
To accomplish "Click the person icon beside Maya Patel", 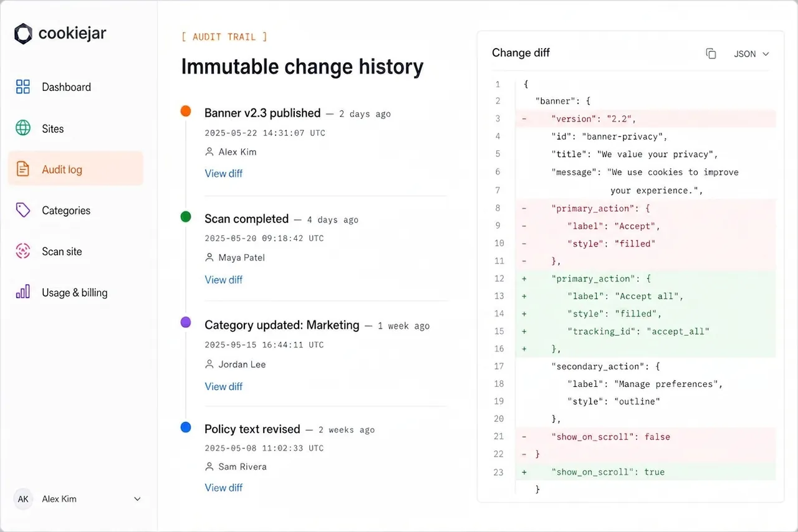I will (209, 257).
